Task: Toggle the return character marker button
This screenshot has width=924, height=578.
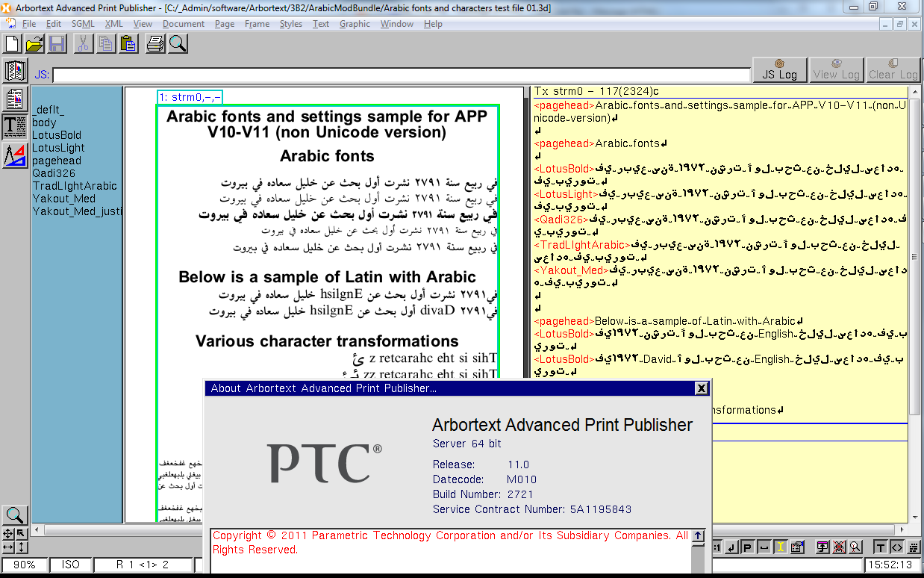Action: pos(732,547)
